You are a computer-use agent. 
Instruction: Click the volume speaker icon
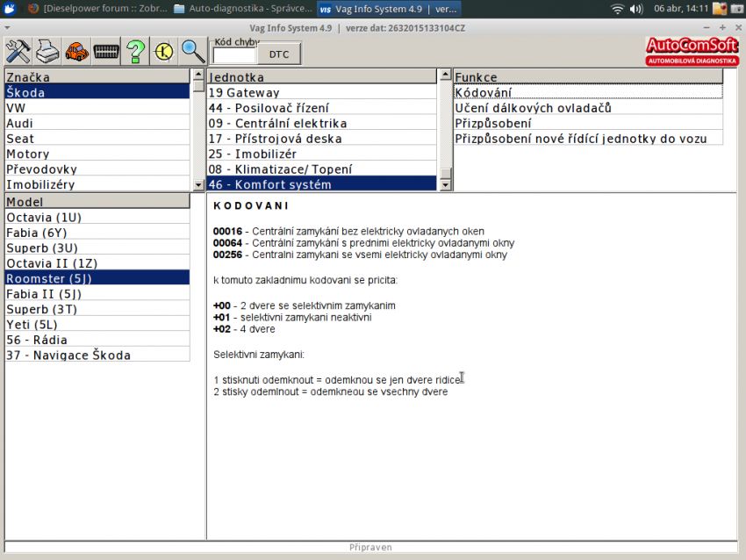point(636,9)
